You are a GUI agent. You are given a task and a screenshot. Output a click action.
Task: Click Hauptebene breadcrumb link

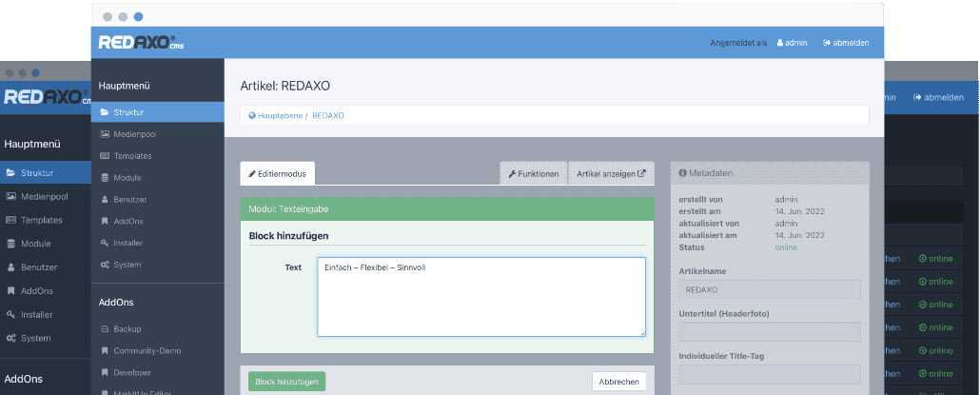coord(279,115)
